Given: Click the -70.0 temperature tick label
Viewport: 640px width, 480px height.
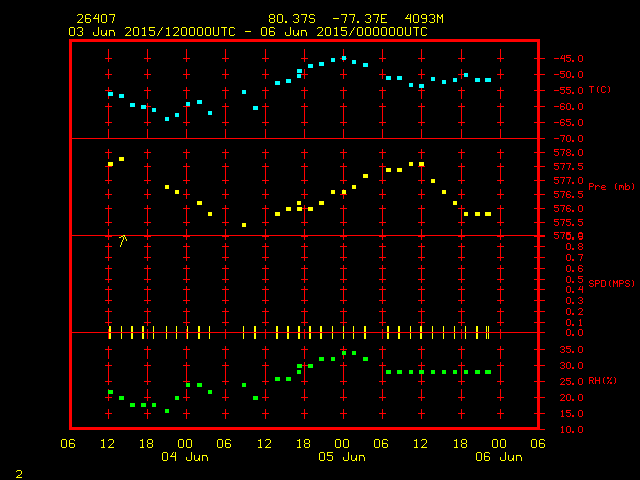Looking at the screenshot, I should 569,139.
